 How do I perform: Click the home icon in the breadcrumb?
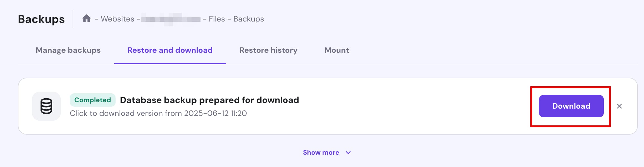(86, 19)
